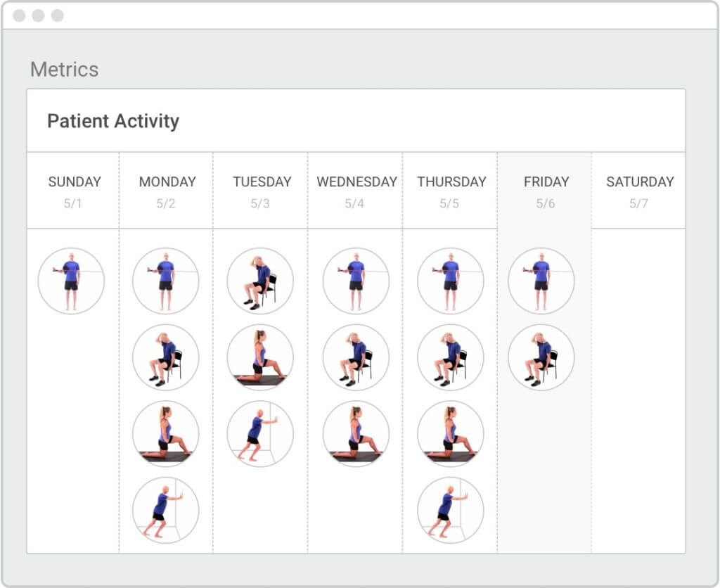Open Wednesday's kneeling lunge stretch icon
The image size is (720, 588).
(x=356, y=434)
